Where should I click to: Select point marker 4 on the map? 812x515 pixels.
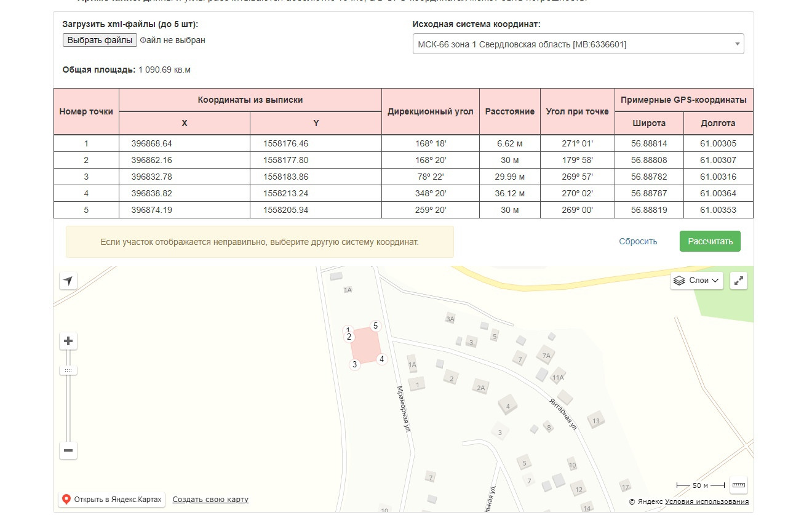point(381,359)
